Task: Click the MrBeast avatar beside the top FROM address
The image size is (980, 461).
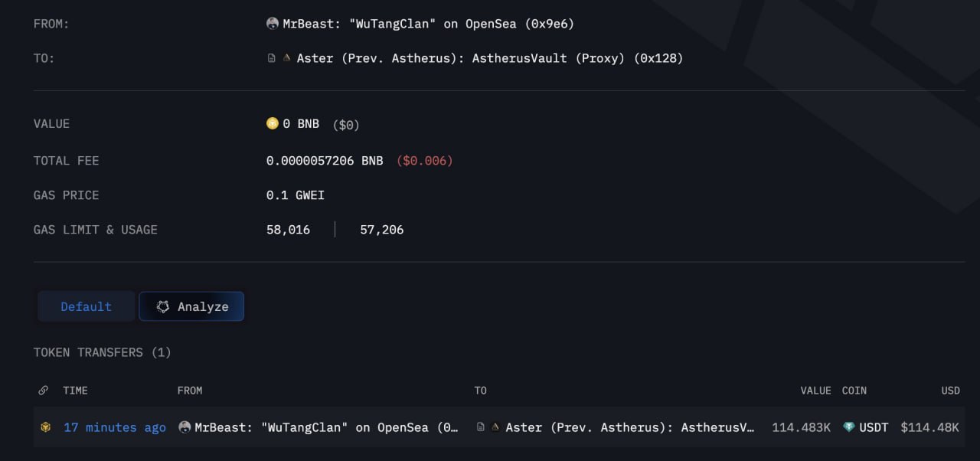Action: 273,23
